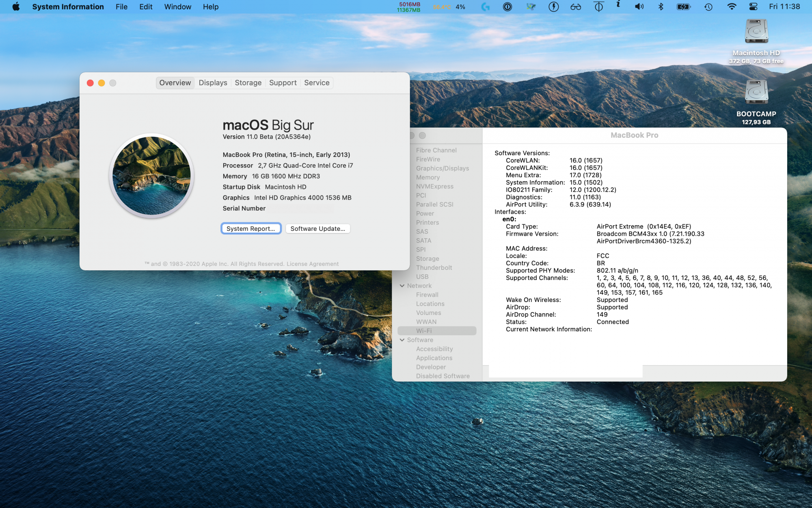Click the date and time Fri 11:38
The width and height of the screenshot is (812, 508).
[784, 7]
